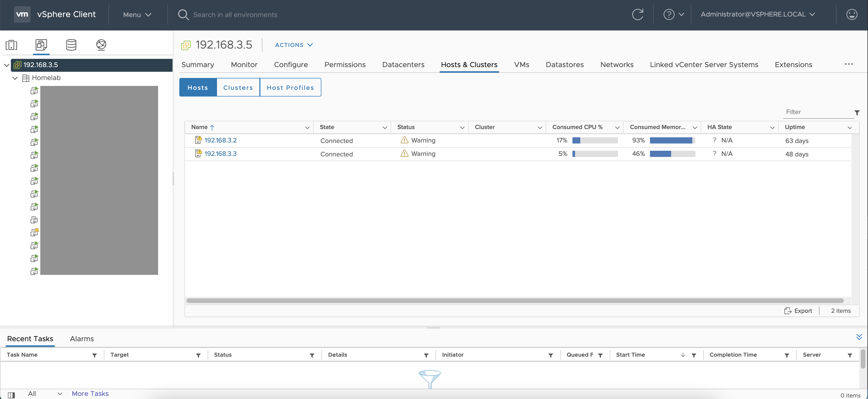
Task: Click the refresh icon in the top bar
Action: (638, 14)
